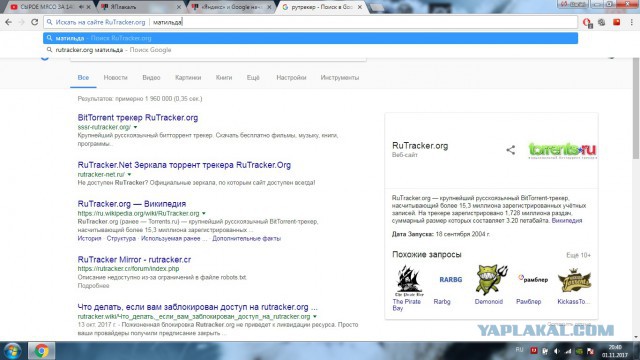Expand dropdown arrow by rutracker.wiki URL
The image size is (640, 360).
[x=315, y=317]
